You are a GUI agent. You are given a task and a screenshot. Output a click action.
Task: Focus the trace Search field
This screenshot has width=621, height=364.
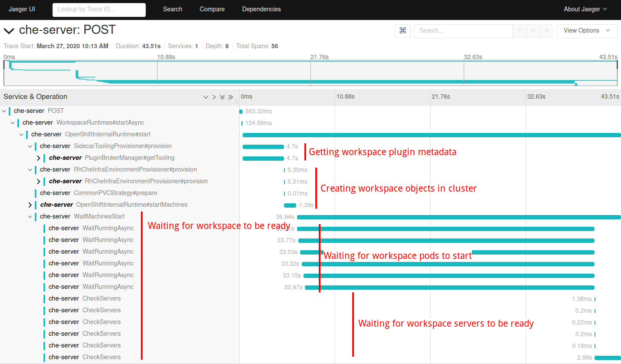[464, 31]
